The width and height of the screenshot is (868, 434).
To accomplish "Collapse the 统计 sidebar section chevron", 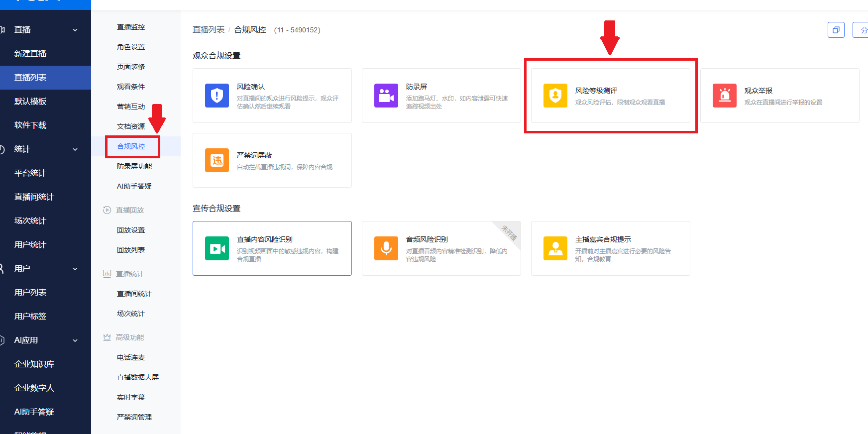I will (75, 149).
